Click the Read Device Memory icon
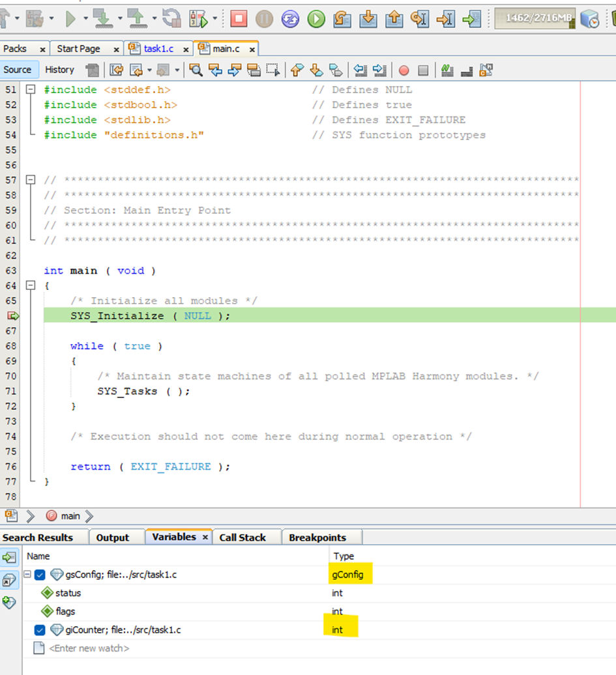The height and width of the screenshot is (675, 616). coord(138,19)
